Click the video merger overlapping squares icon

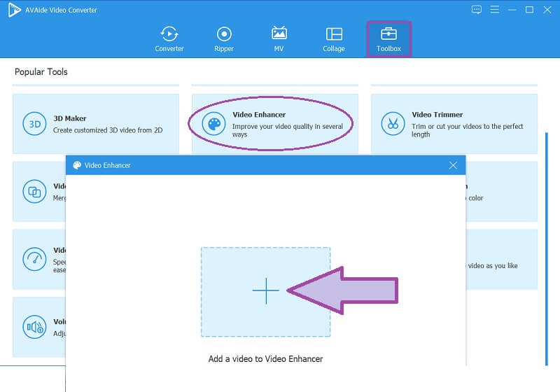click(34, 191)
